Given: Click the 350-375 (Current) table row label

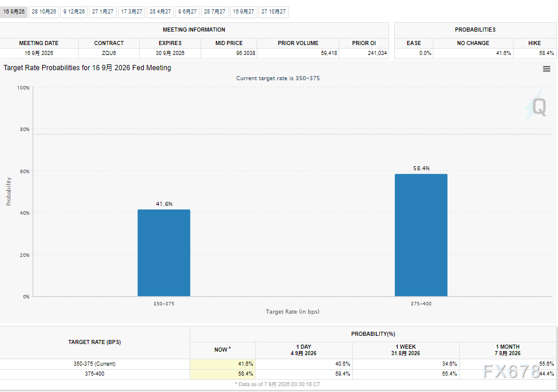Looking at the screenshot, I should [x=94, y=364].
